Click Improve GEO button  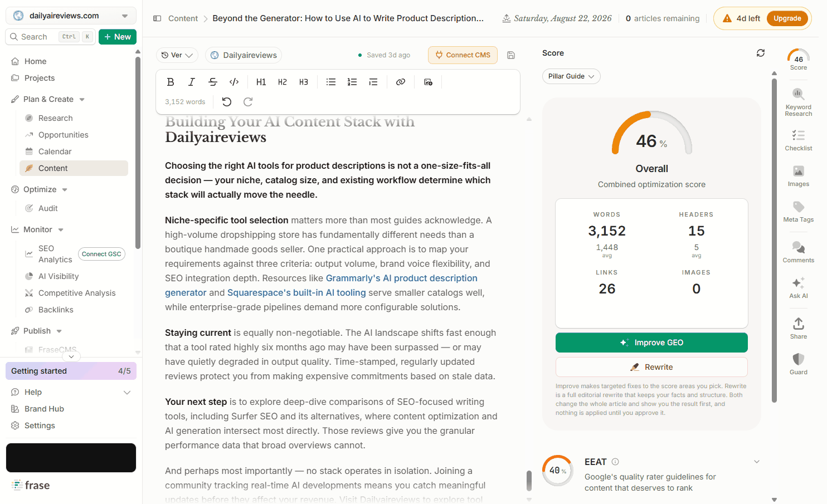pyautogui.click(x=651, y=342)
